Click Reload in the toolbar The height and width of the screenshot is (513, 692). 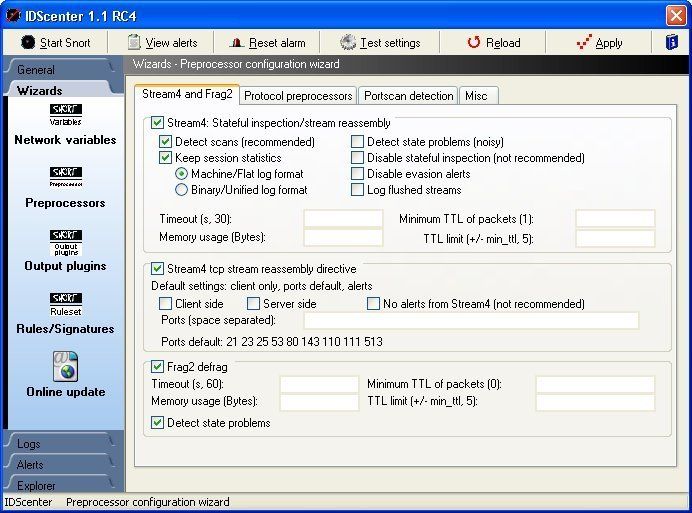(494, 43)
